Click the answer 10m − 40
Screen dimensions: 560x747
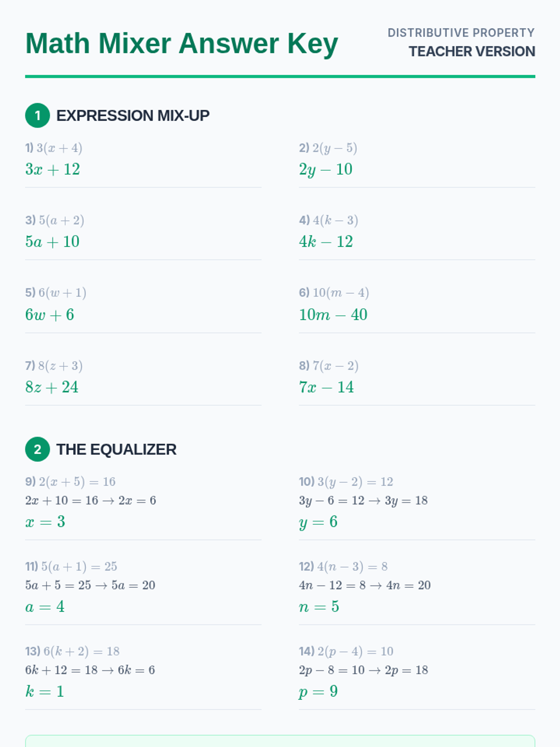pos(333,314)
